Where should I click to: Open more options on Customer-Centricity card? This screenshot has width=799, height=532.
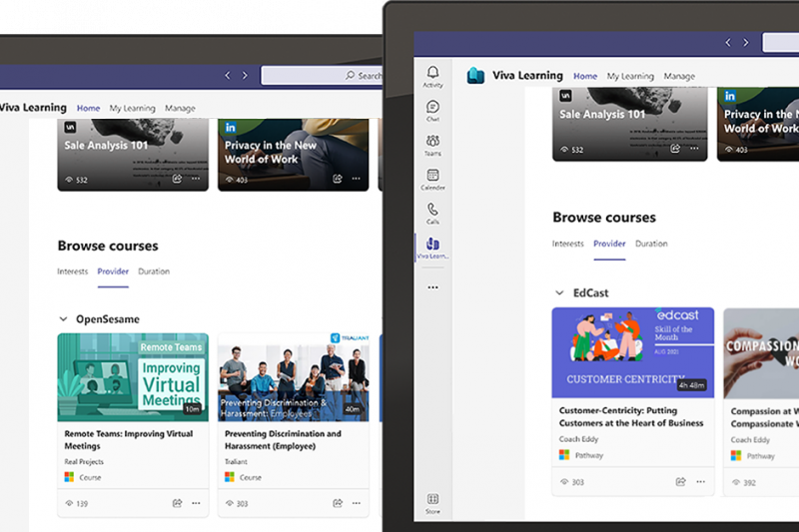pos(701,482)
